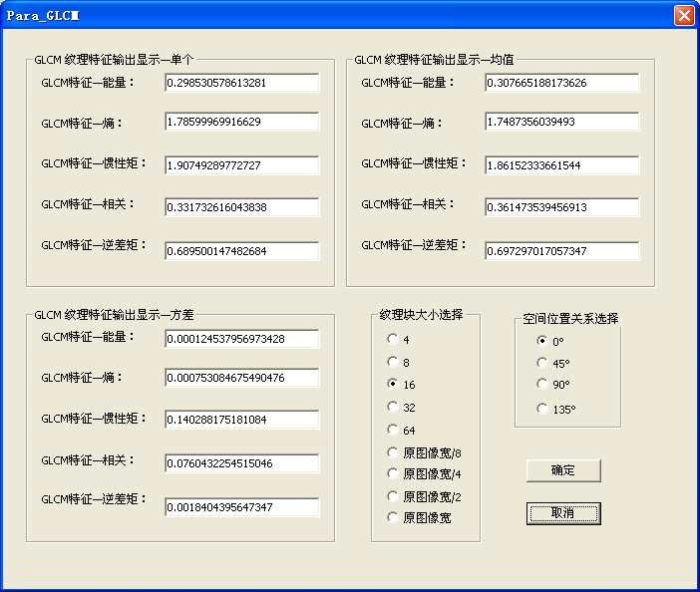The width and height of the screenshot is (700, 592).
Task: Click the 取消 cancel button
Action: tap(563, 513)
